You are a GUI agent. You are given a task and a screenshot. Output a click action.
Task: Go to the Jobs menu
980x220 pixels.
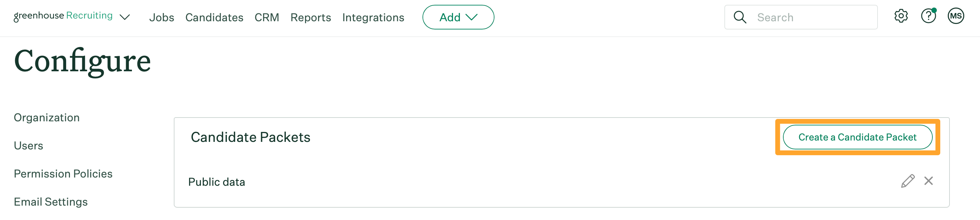[x=161, y=17]
